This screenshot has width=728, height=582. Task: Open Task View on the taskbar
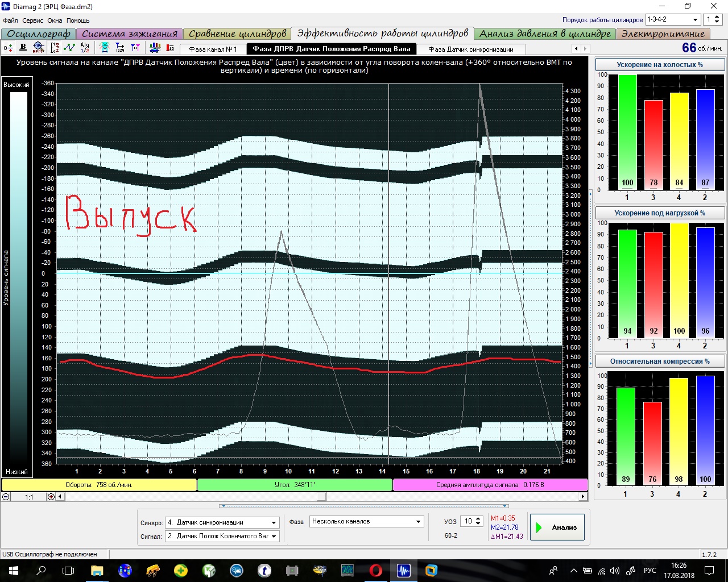click(68, 571)
